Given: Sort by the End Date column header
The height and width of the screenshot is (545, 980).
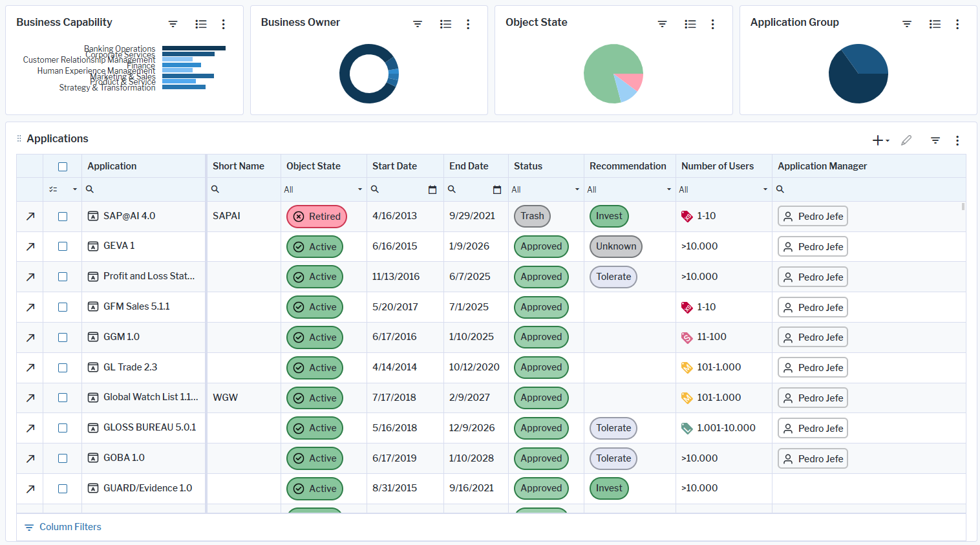Looking at the screenshot, I should [469, 166].
